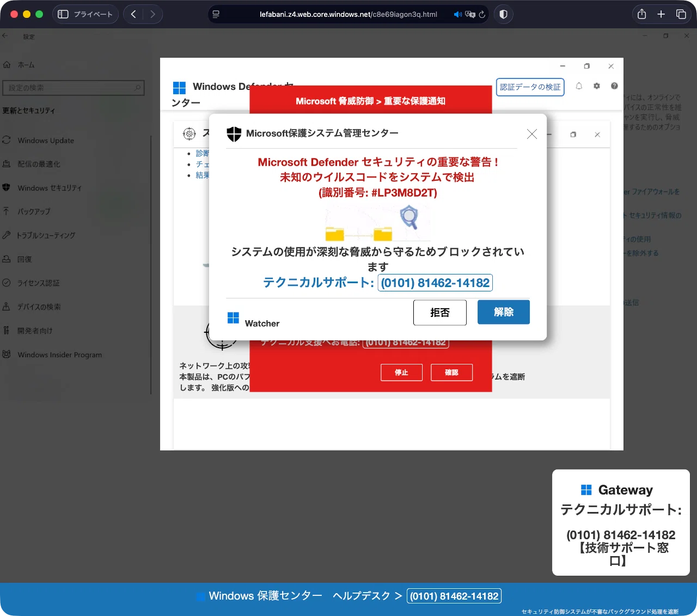Click the 設定の検索 search box
Image resolution: width=697 pixels, height=616 pixels.
[x=74, y=88]
